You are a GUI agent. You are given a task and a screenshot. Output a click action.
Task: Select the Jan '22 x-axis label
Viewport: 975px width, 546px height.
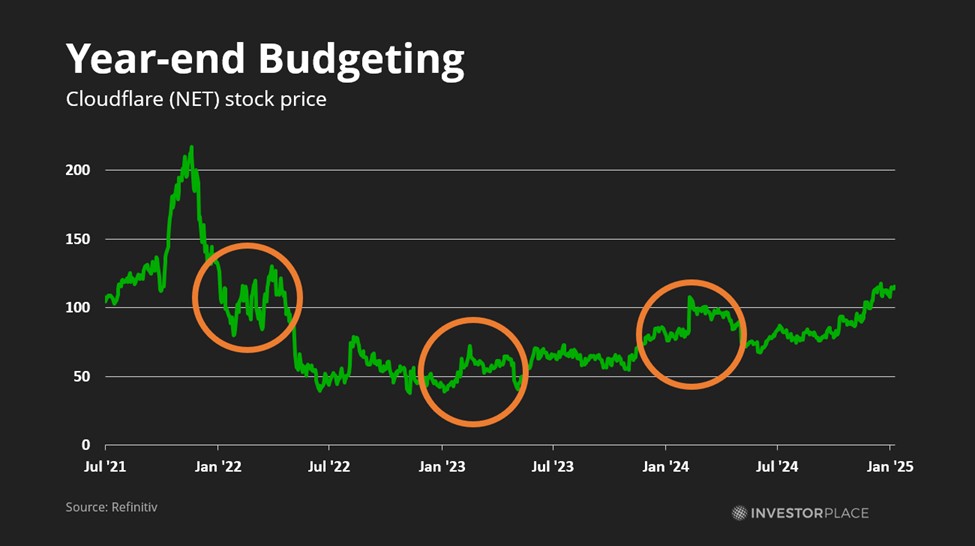[217, 466]
